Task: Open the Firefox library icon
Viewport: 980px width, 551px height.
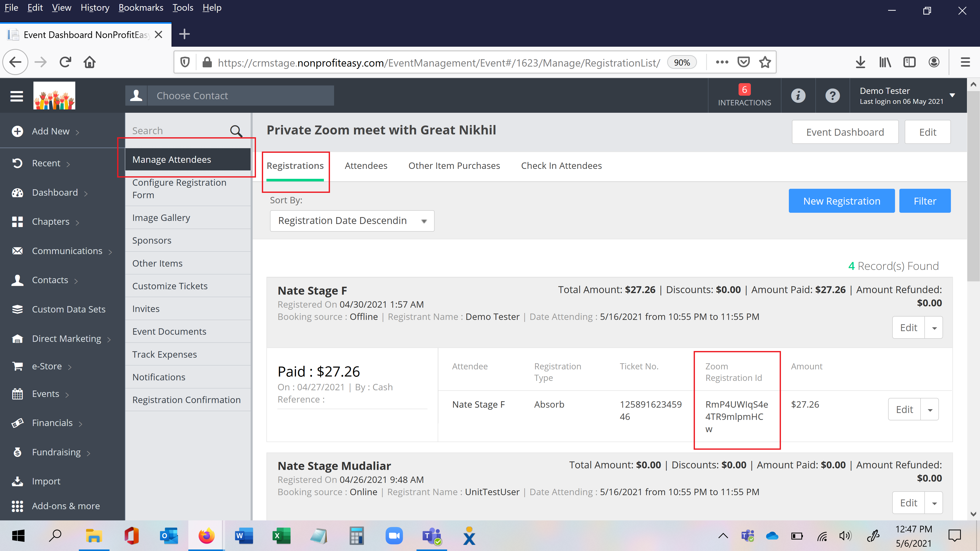Action: [885, 62]
